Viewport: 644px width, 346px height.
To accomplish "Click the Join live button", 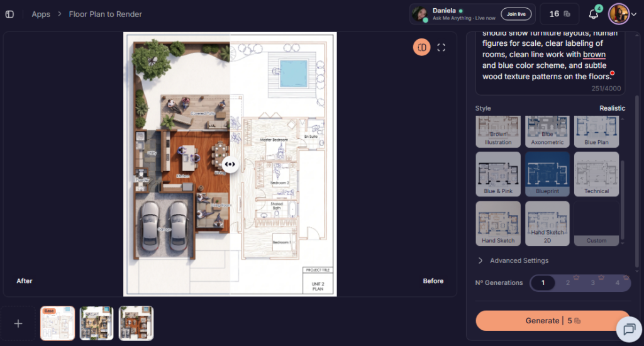I will coord(516,14).
